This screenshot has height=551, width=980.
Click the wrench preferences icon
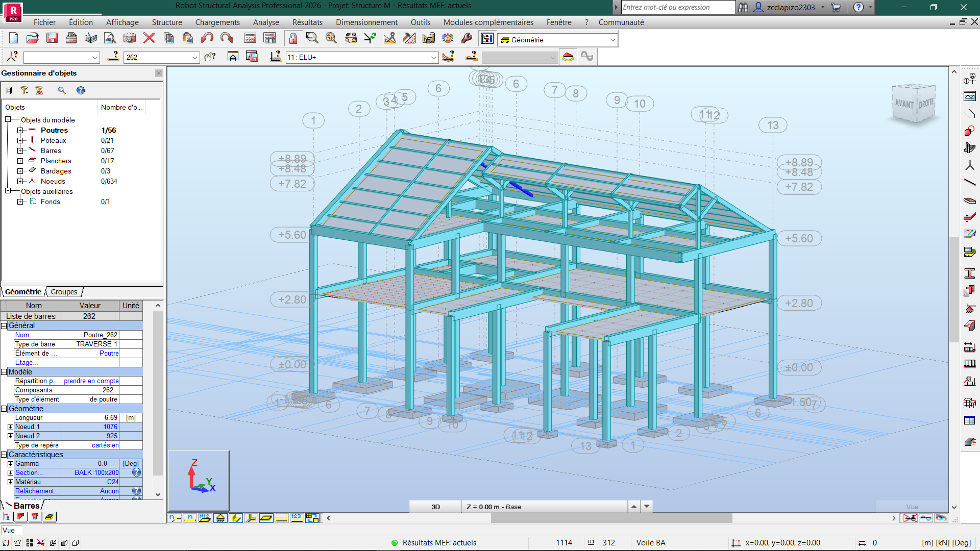467,38
